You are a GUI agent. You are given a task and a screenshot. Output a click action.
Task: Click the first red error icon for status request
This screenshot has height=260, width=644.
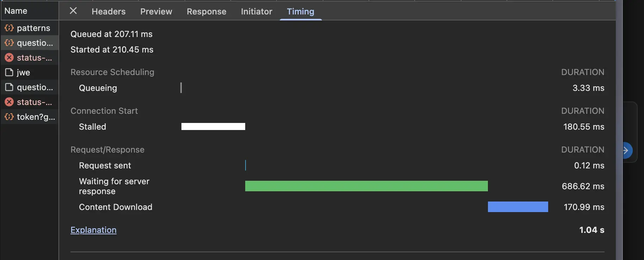tap(9, 57)
